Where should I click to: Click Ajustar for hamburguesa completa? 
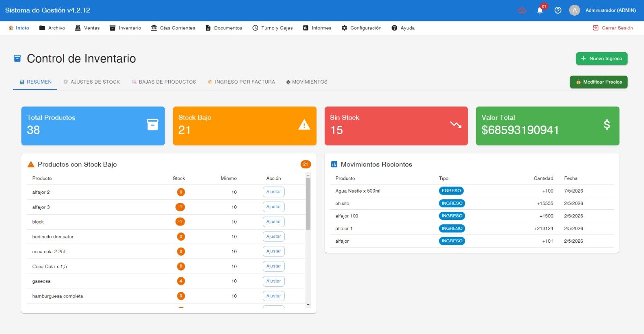pyautogui.click(x=274, y=296)
